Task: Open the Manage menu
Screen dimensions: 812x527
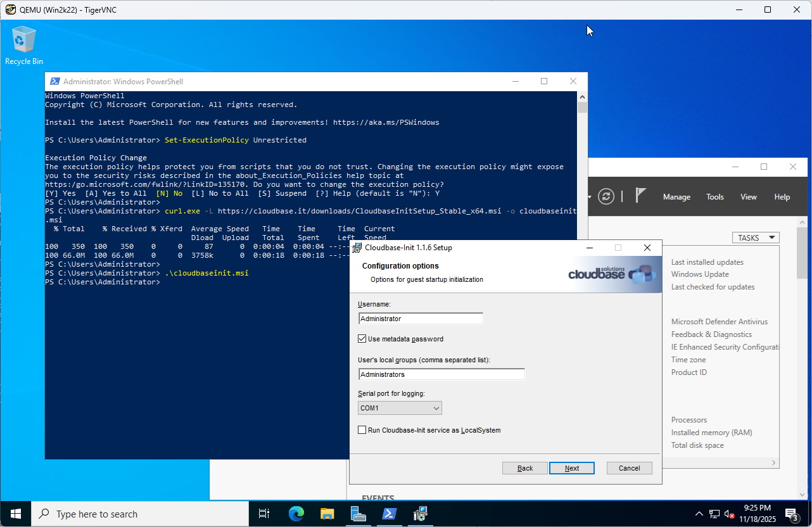Action: tap(676, 197)
